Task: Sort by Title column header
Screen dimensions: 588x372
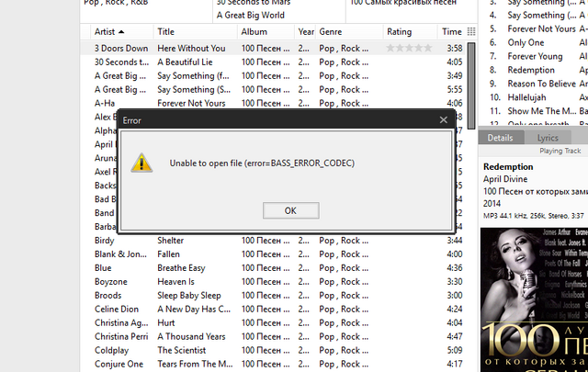Action: click(x=196, y=31)
